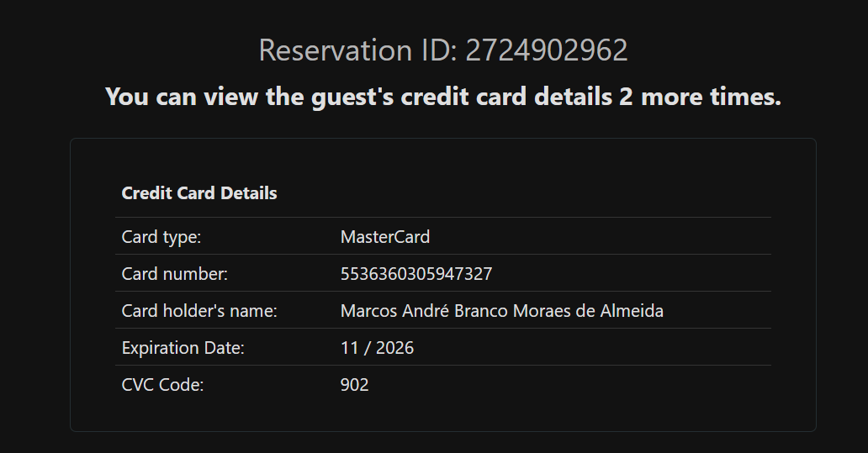This screenshot has width=868, height=453.
Task: Click the "Card number:" label
Action: (x=175, y=274)
